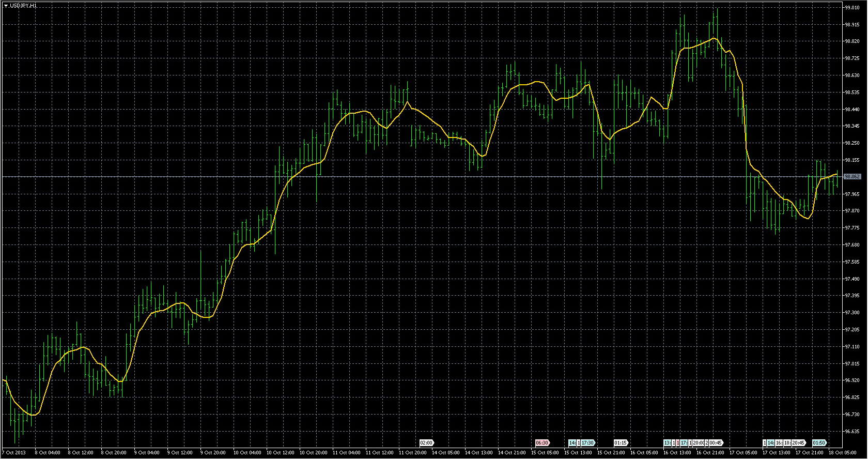Click the 98.820 price scale label
868x459 pixels.
tap(852, 41)
